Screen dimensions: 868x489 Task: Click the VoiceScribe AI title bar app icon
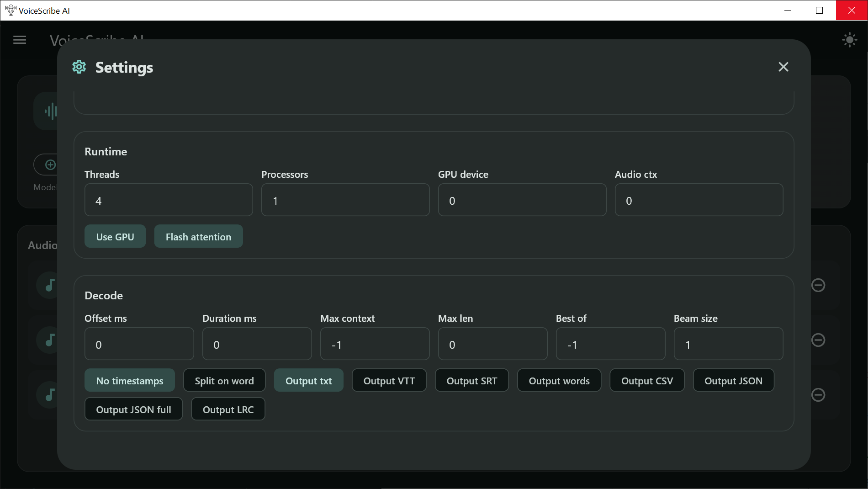(11, 10)
